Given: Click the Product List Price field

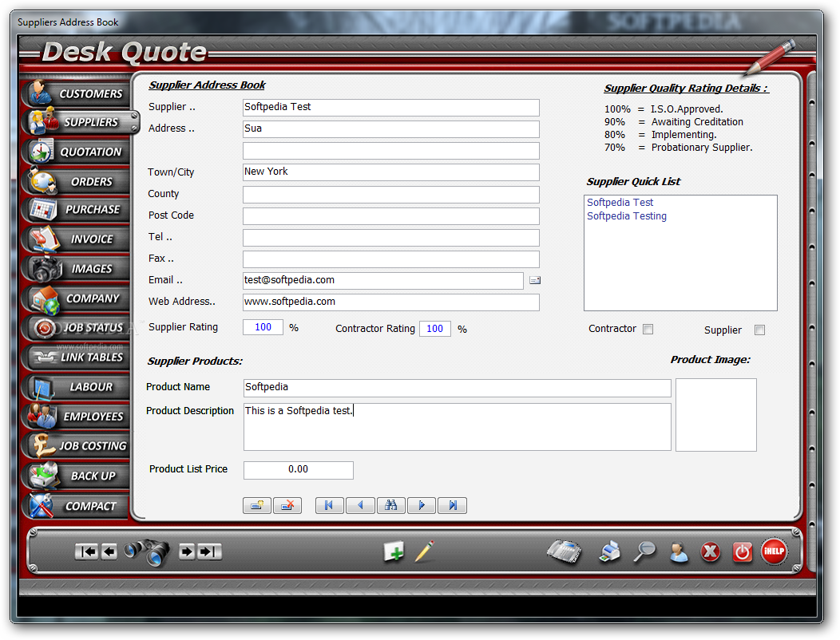Looking at the screenshot, I should coord(299,470).
